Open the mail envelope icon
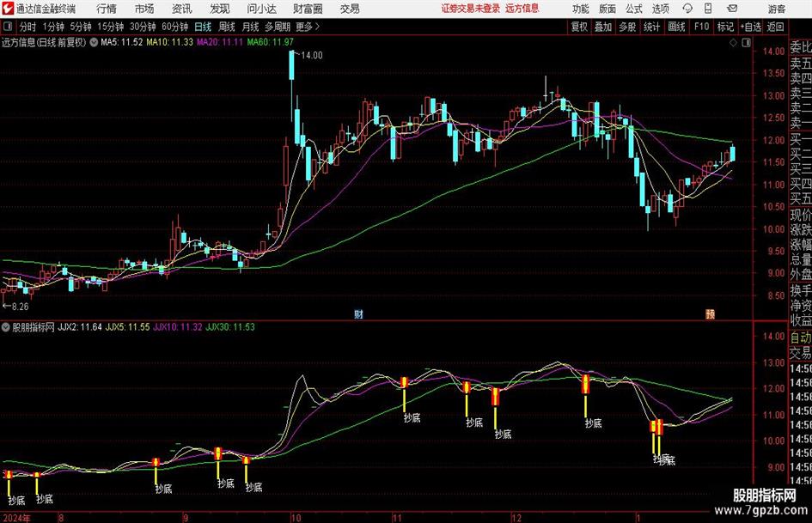 point(732,9)
